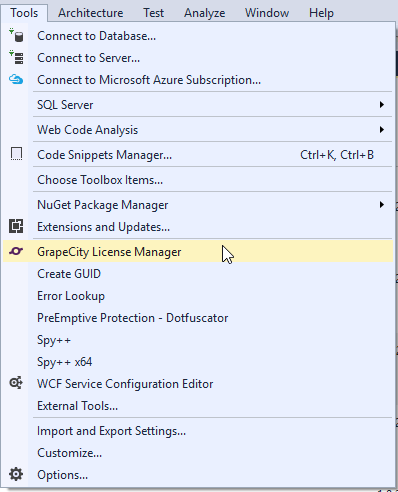
Task: Click the Options gear icon
Action: click(x=16, y=474)
